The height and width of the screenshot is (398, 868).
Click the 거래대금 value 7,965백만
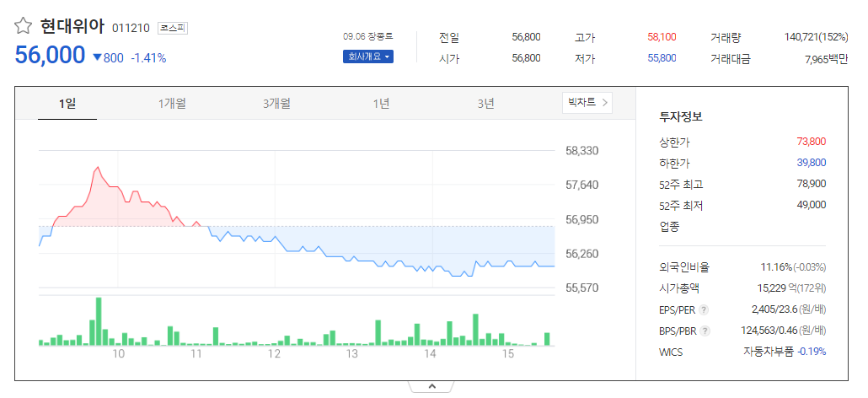coord(826,59)
